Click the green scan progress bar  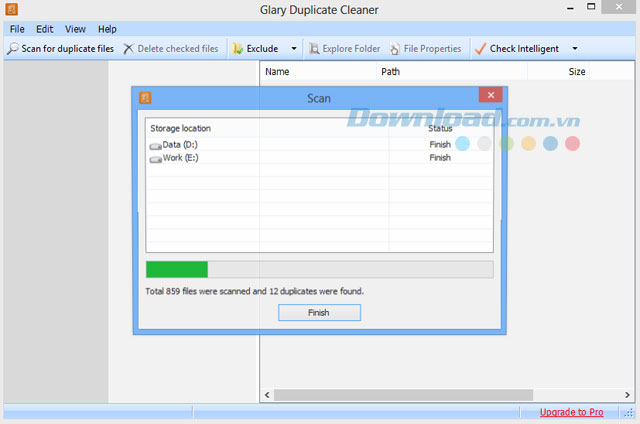pyautogui.click(x=177, y=269)
